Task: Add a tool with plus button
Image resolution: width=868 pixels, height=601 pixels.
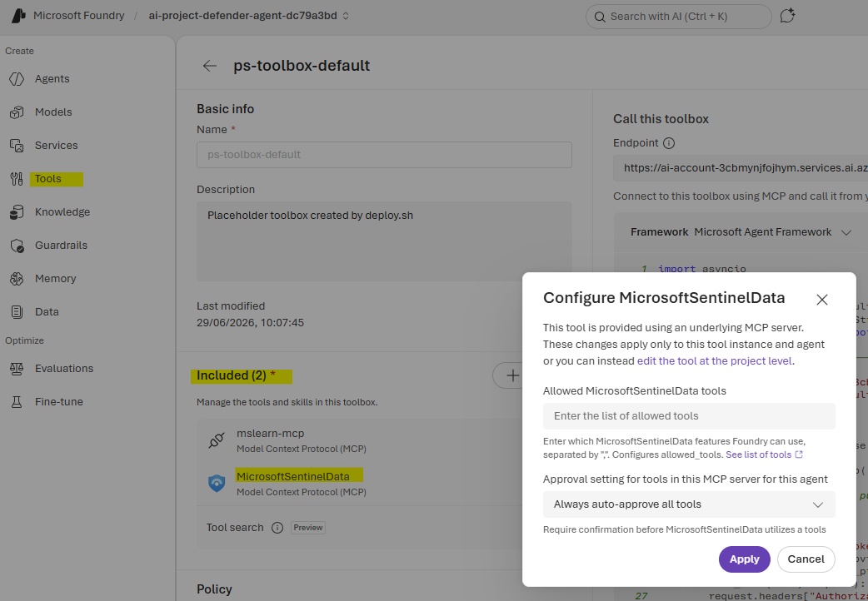Action: click(x=512, y=375)
